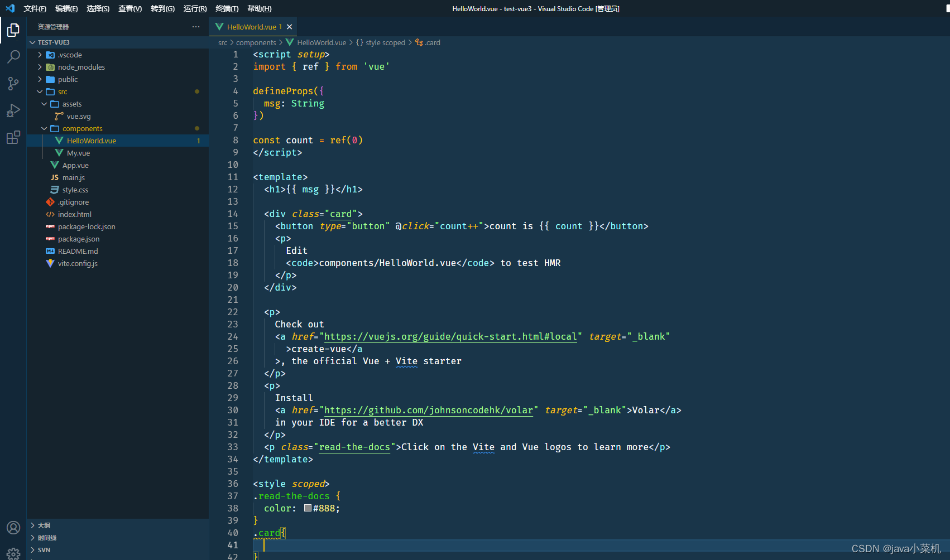
Task: Open Run and Debug view icon
Action: [x=13, y=110]
